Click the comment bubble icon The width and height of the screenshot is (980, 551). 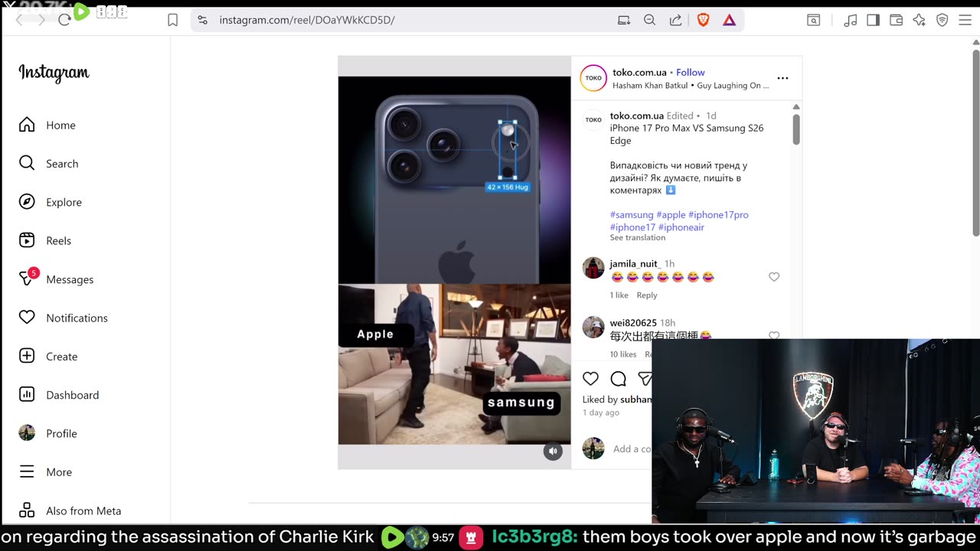(619, 378)
